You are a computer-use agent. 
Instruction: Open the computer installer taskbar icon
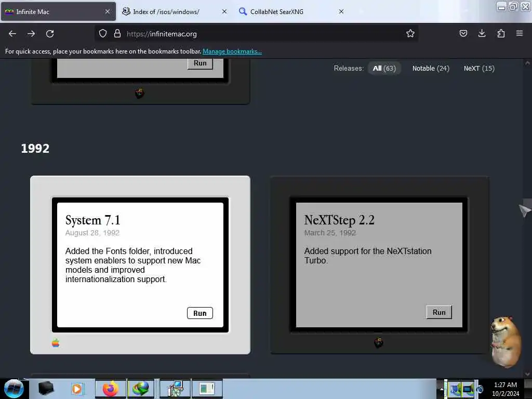pos(176,389)
